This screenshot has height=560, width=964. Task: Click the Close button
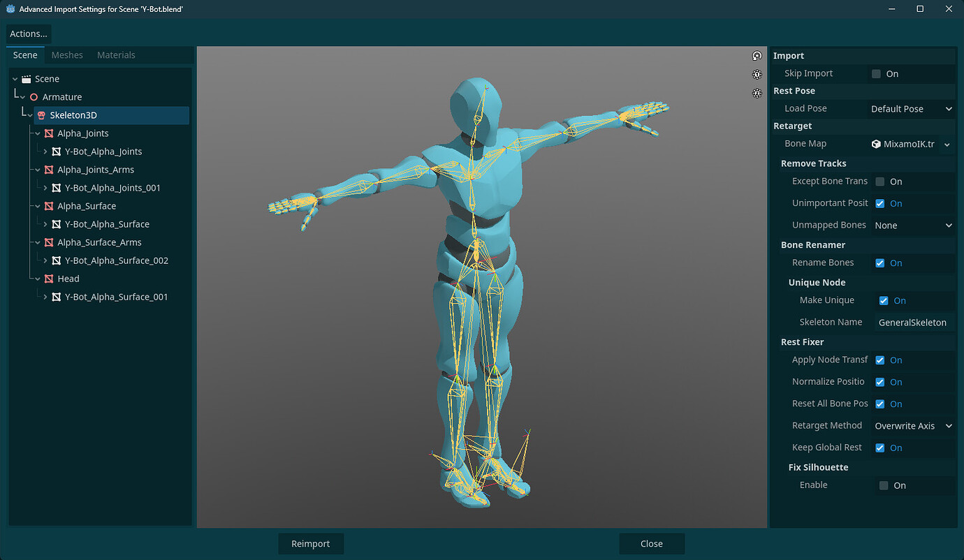(651, 543)
